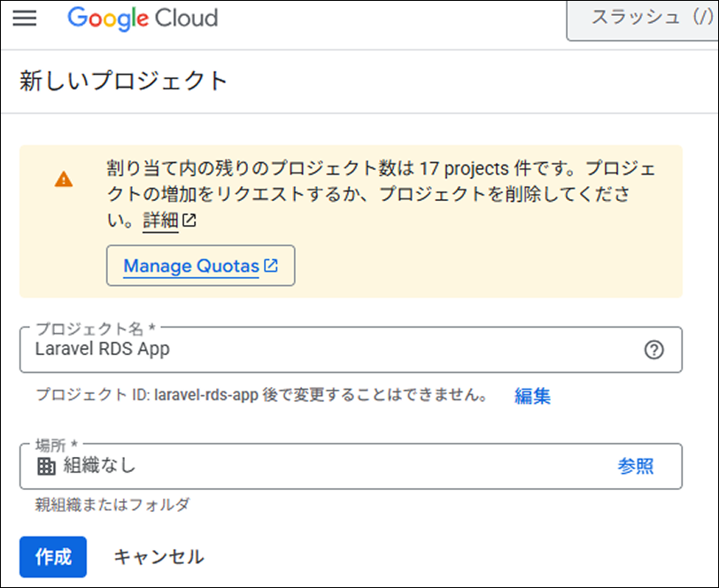Click the 親組織またはフォルダ helper text
719x588 pixels.
pos(112,505)
